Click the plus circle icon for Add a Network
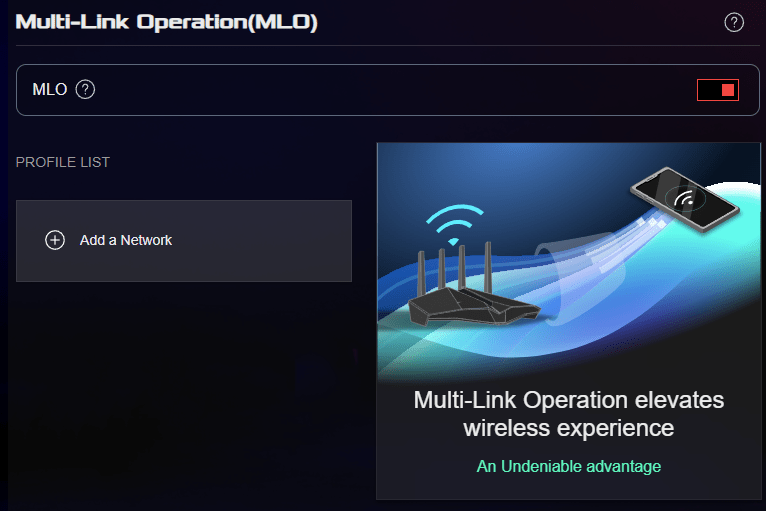 point(55,240)
